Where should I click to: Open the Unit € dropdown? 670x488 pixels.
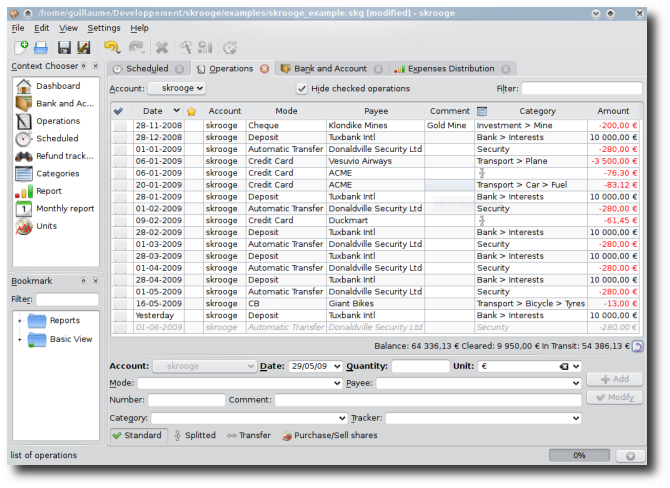click(x=576, y=366)
